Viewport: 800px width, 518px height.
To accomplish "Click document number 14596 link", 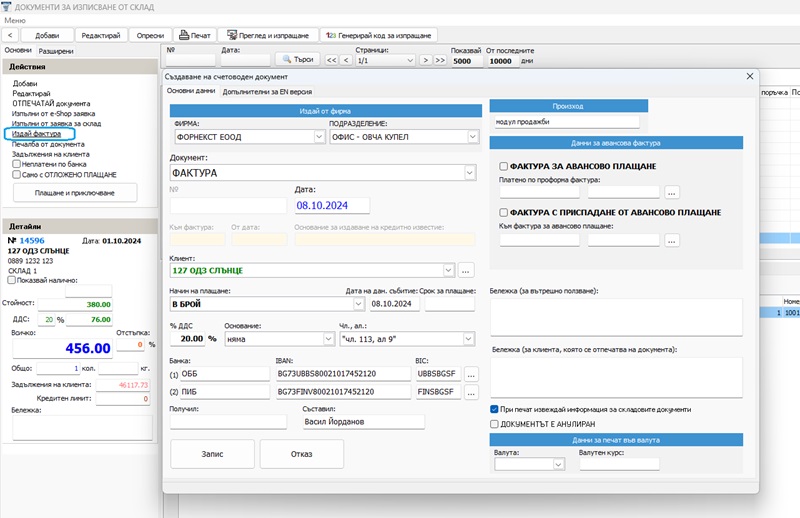I will click(x=32, y=240).
